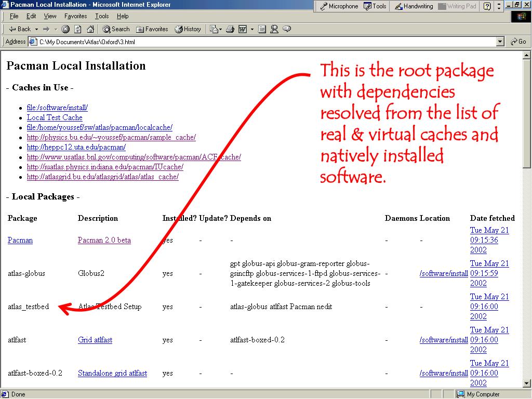Click into the Address input field
The image size is (532, 399).
pos(267,42)
